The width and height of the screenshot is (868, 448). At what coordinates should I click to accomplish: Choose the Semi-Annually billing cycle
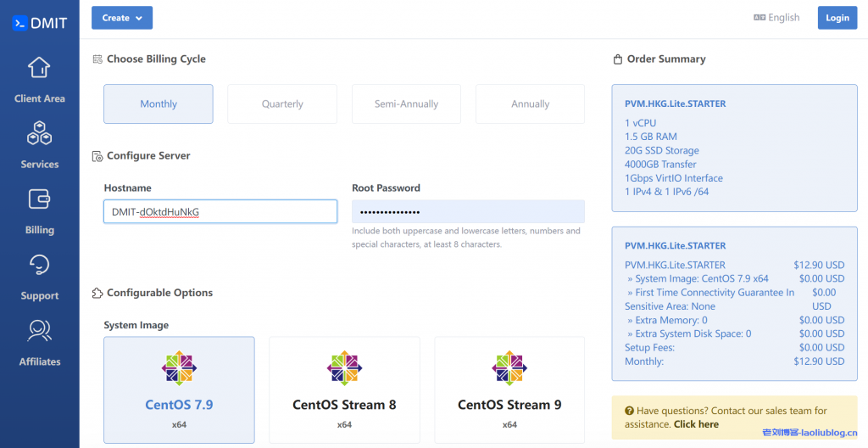[406, 104]
